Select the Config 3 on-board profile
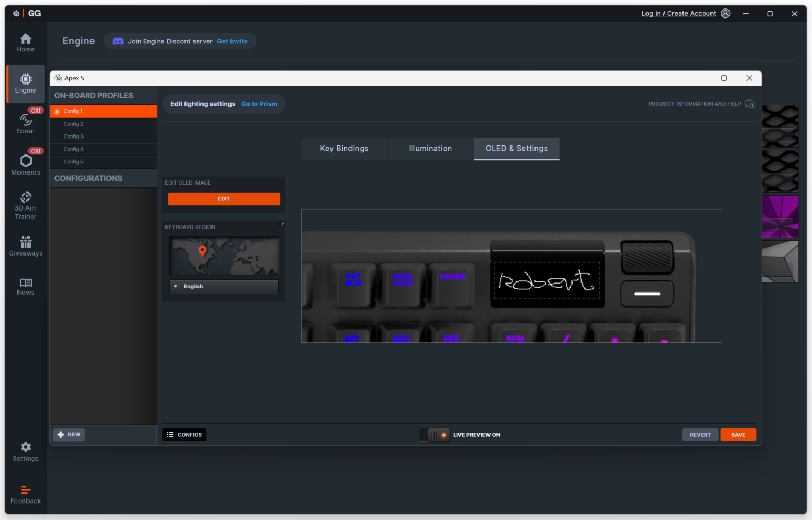This screenshot has height=520, width=812. click(x=103, y=136)
